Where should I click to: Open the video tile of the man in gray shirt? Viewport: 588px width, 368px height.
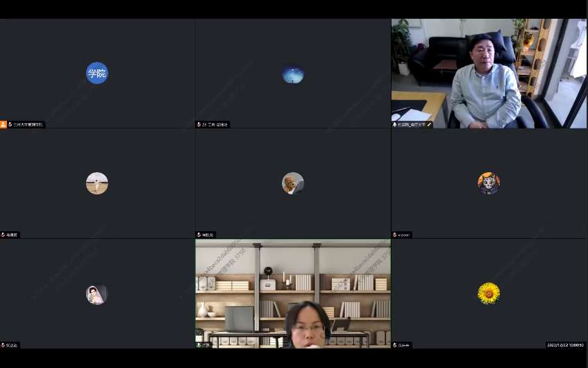click(489, 73)
